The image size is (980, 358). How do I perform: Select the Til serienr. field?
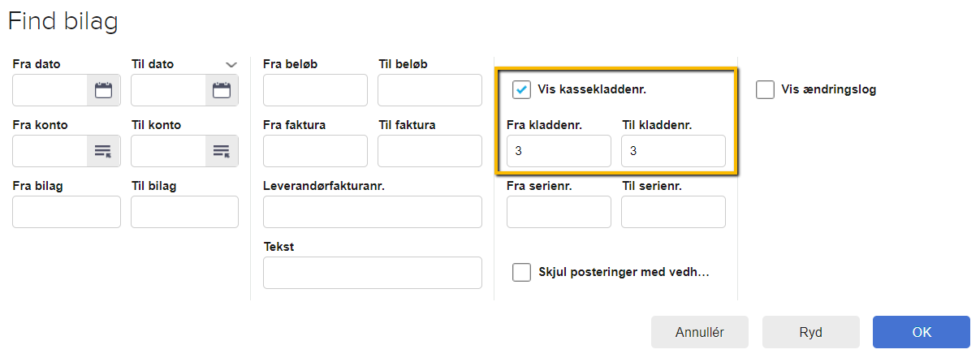coord(673,212)
